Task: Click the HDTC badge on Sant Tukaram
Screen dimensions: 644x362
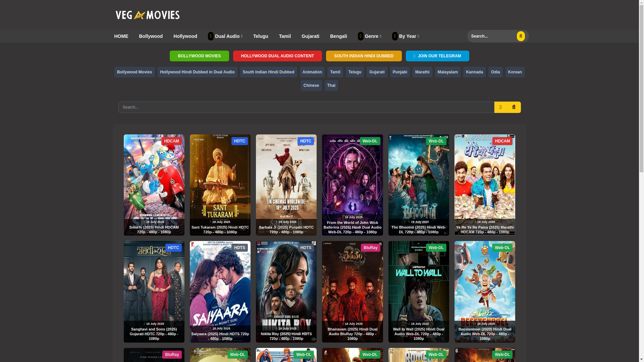Action: click(239, 141)
